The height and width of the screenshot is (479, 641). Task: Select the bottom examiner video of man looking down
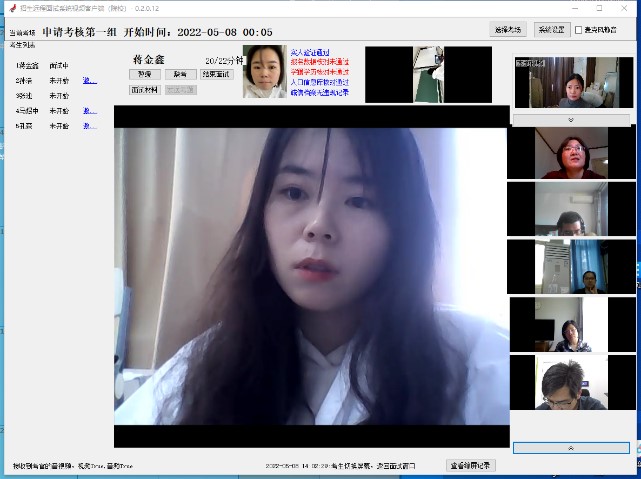pyautogui.click(x=571, y=382)
